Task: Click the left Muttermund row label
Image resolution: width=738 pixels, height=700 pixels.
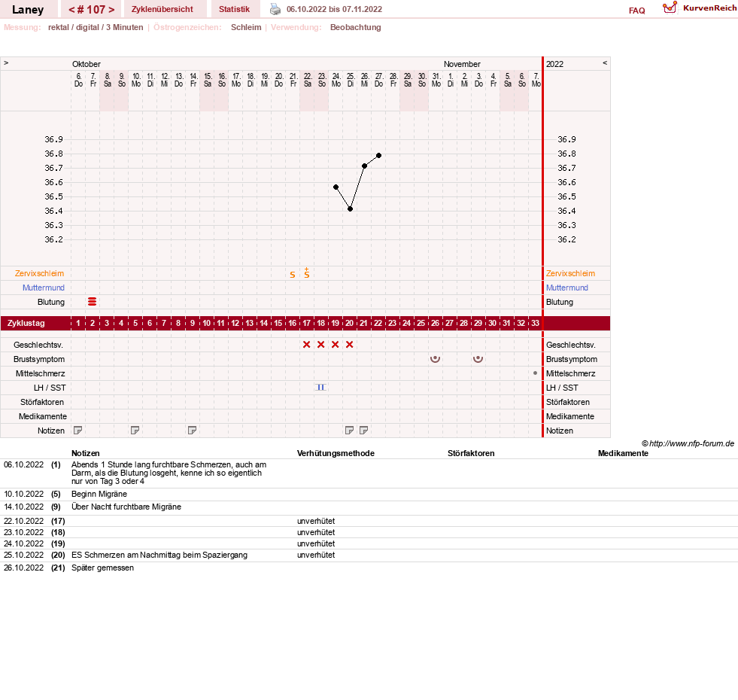Action: click(x=44, y=288)
